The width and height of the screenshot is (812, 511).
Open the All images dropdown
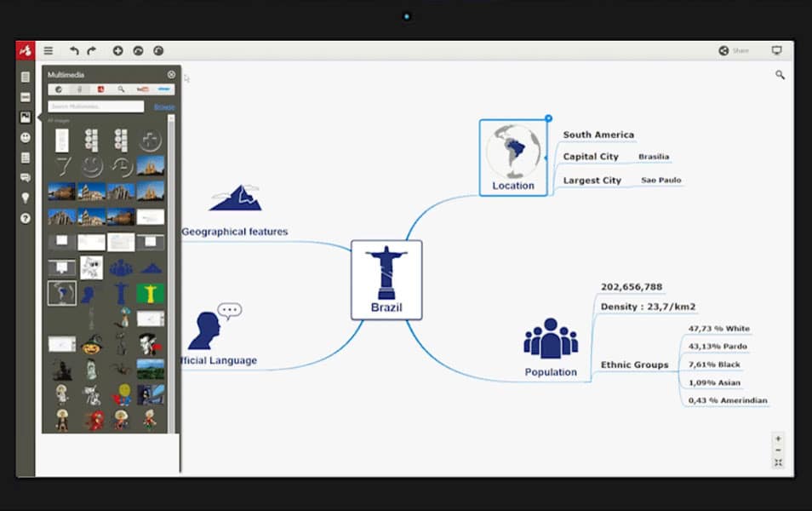tap(58, 120)
